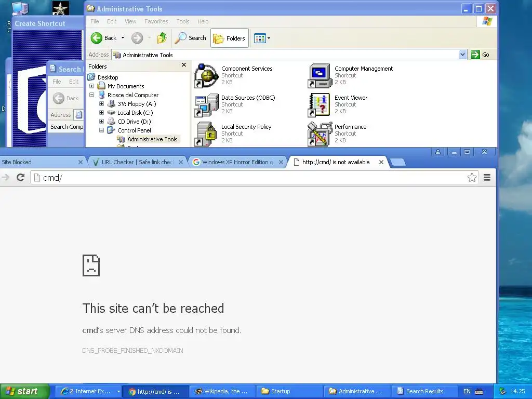This screenshot has width=532, height=399.
Task: Open the View menu in Administrative Tools
Action: point(130,21)
